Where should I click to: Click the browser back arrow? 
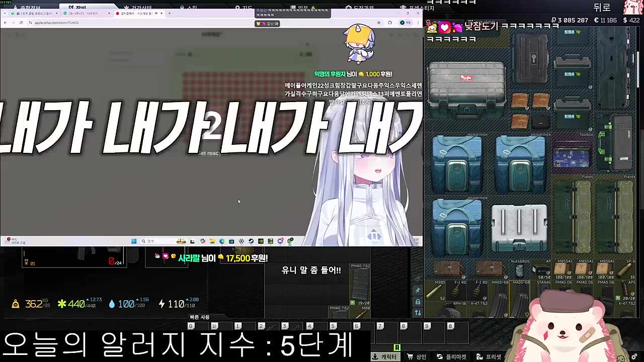[5, 23]
